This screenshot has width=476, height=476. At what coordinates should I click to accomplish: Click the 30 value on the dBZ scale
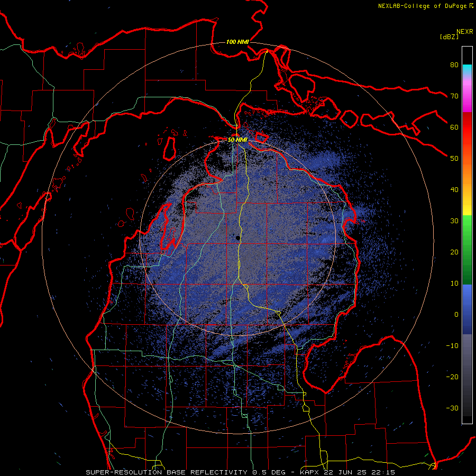[454, 221]
